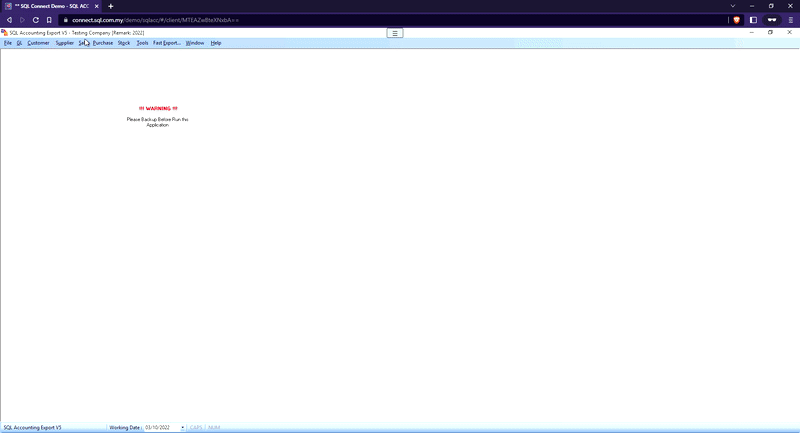Click the Brave Shields lion icon

[738, 19]
